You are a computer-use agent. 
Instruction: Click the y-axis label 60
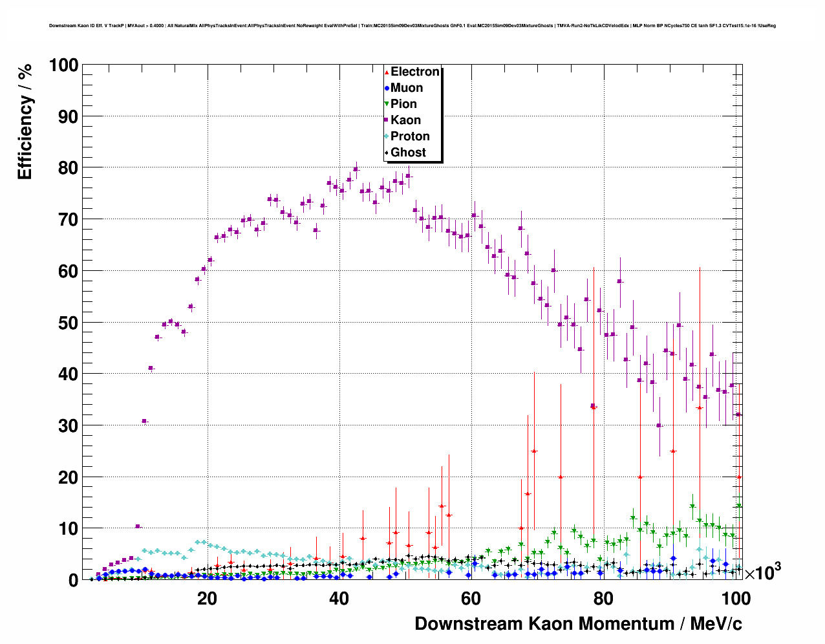point(69,272)
